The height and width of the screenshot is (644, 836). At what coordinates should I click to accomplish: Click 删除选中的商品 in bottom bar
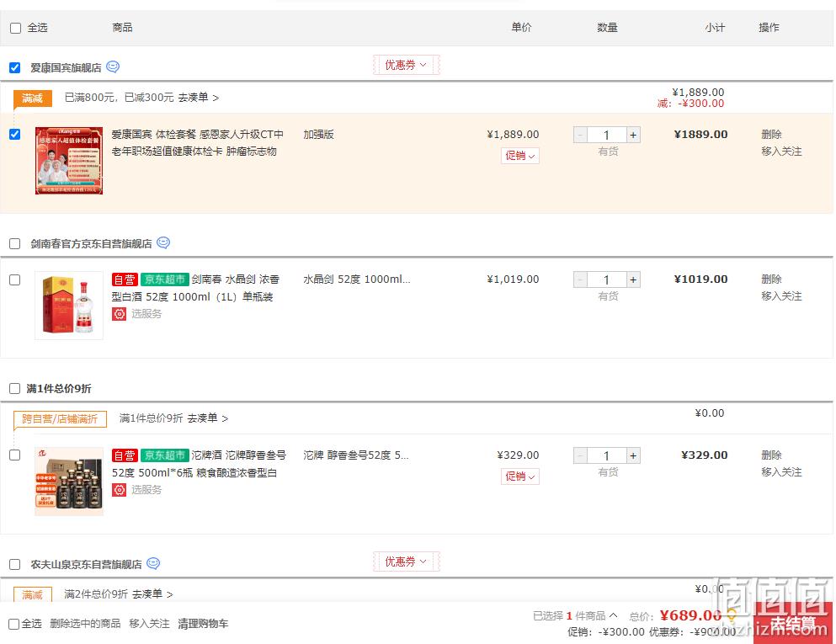[85, 624]
